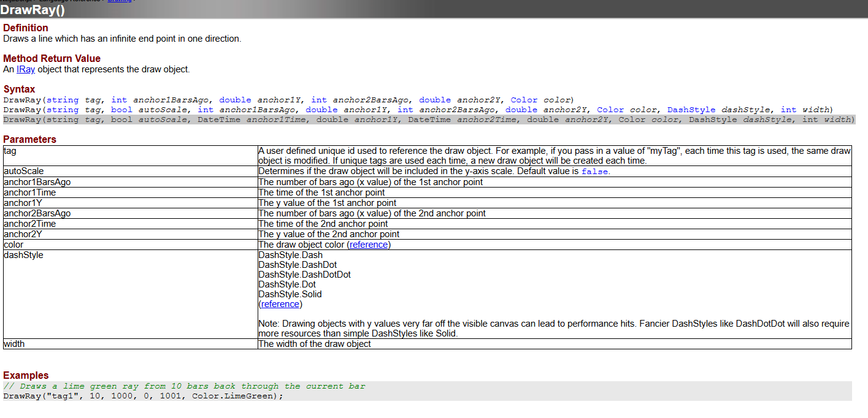Click the first DrawRay syntax overload line
Viewport: 868px width, 418px height.
288,100
